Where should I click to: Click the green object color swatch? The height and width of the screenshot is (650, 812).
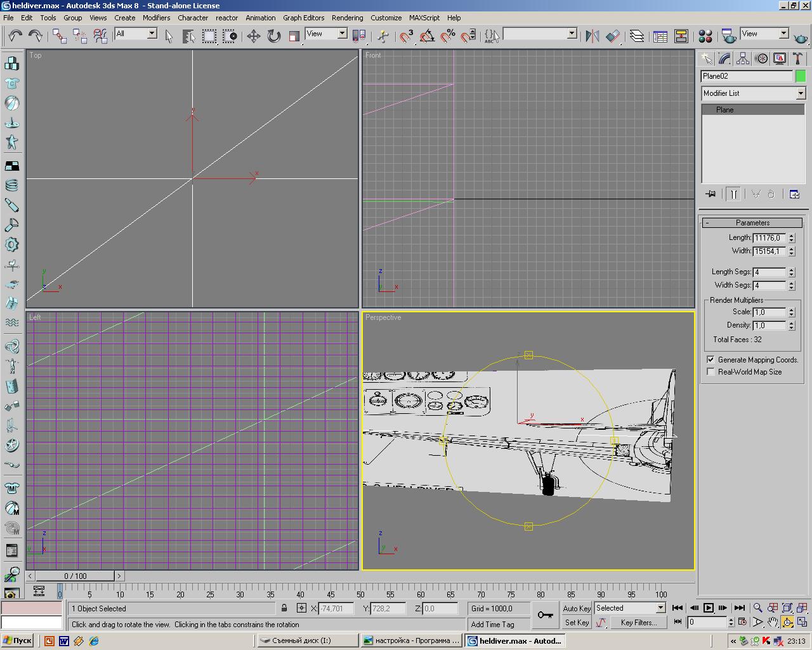click(x=801, y=76)
